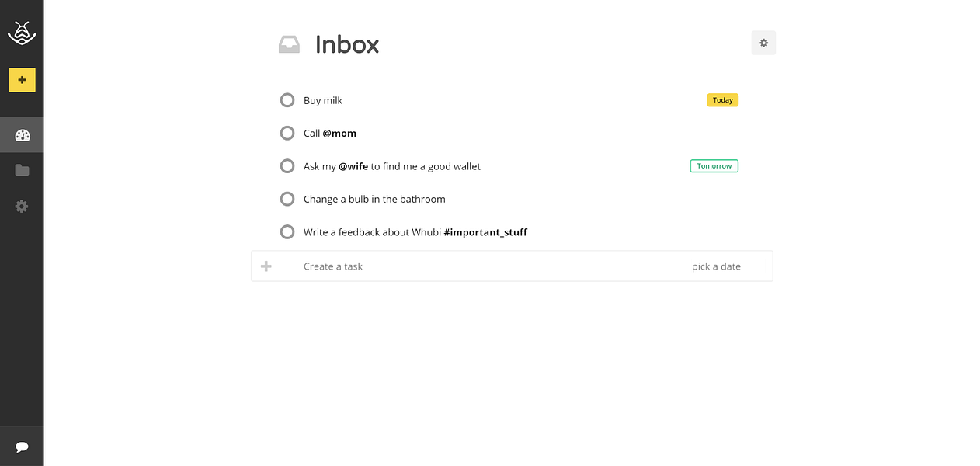980x466 pixels.
Task: Check off the Call @mom task
Action: [x=287, y=134]
